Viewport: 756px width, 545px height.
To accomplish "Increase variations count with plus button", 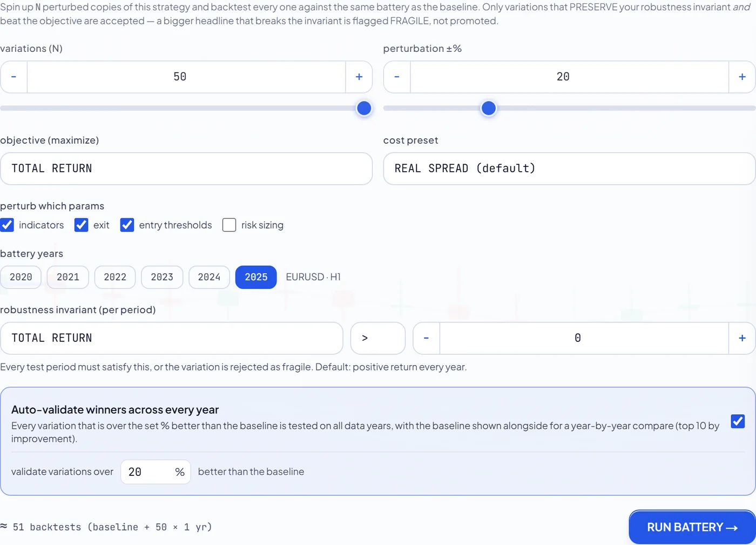I will (x=359, y=77).
